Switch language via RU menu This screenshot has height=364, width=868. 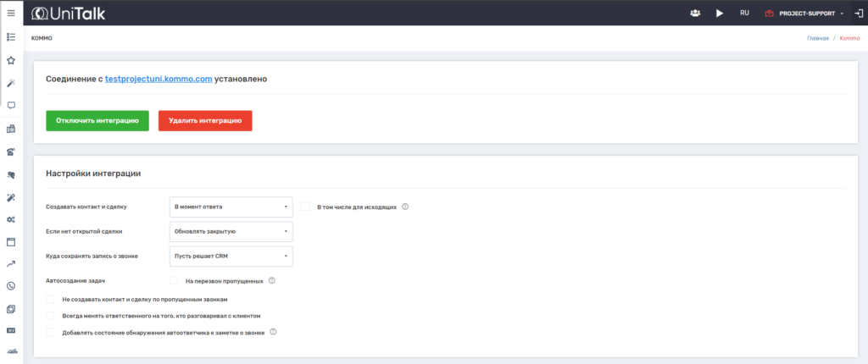tap(744, 13)
